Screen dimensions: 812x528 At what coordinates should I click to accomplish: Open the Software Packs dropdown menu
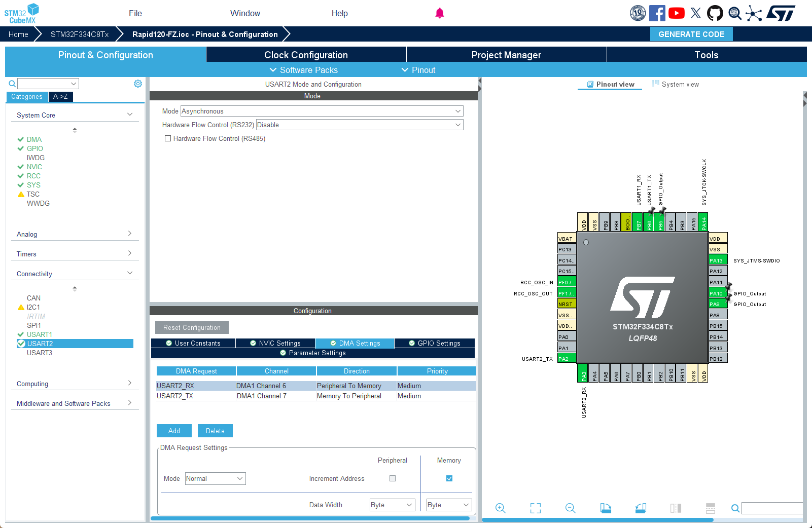point(303,70)
